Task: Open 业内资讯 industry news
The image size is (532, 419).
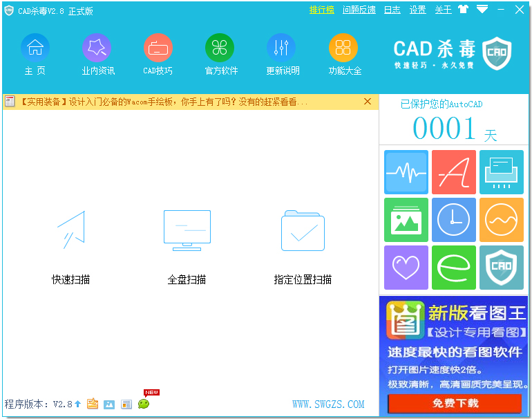Action: click(97, 48)
